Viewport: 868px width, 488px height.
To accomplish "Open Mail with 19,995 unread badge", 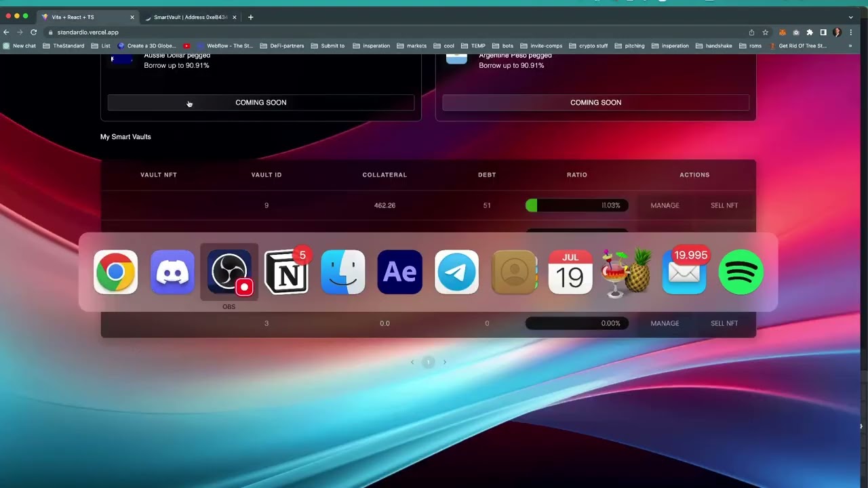I will (x=684, y=272).
